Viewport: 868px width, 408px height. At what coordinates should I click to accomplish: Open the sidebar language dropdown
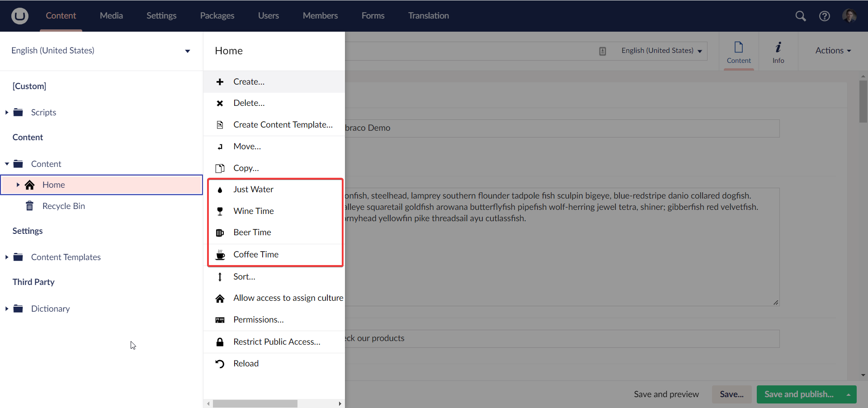tap(101, 51)
